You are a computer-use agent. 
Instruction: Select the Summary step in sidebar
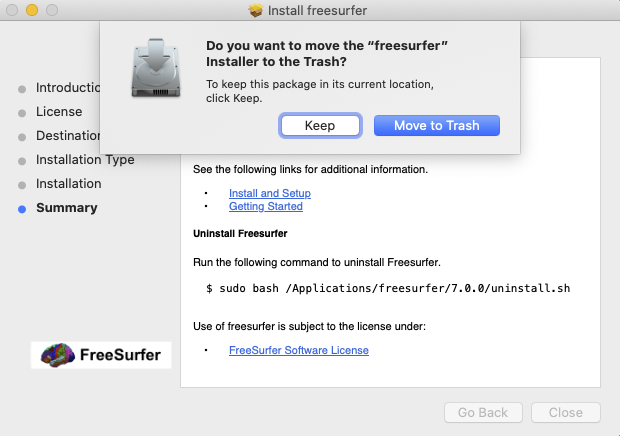[x=67, y=208]
